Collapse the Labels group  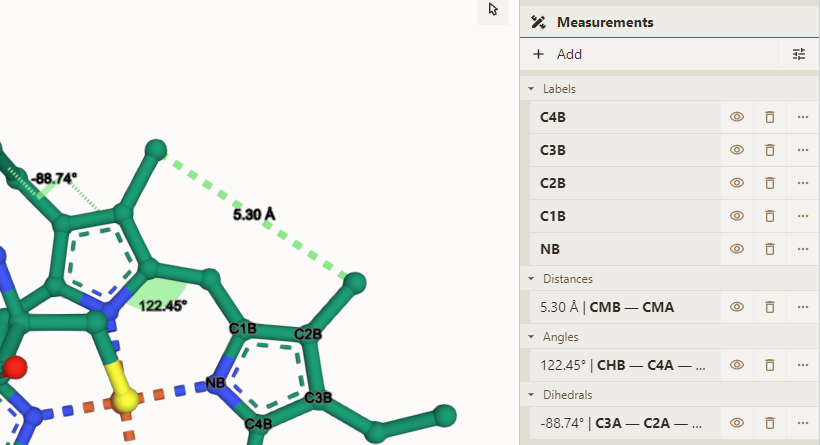532,89
